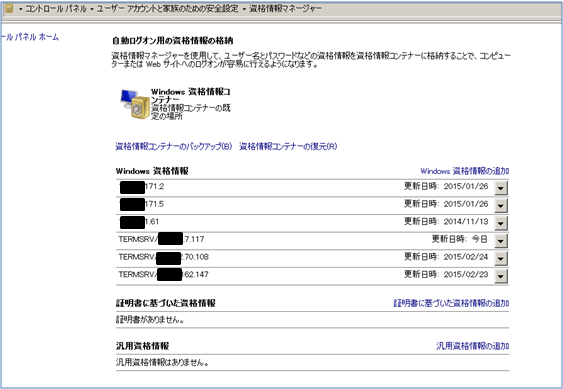Click 汎用資格情報の追加 link
The image size is (563, 389).
coord(473,346)
